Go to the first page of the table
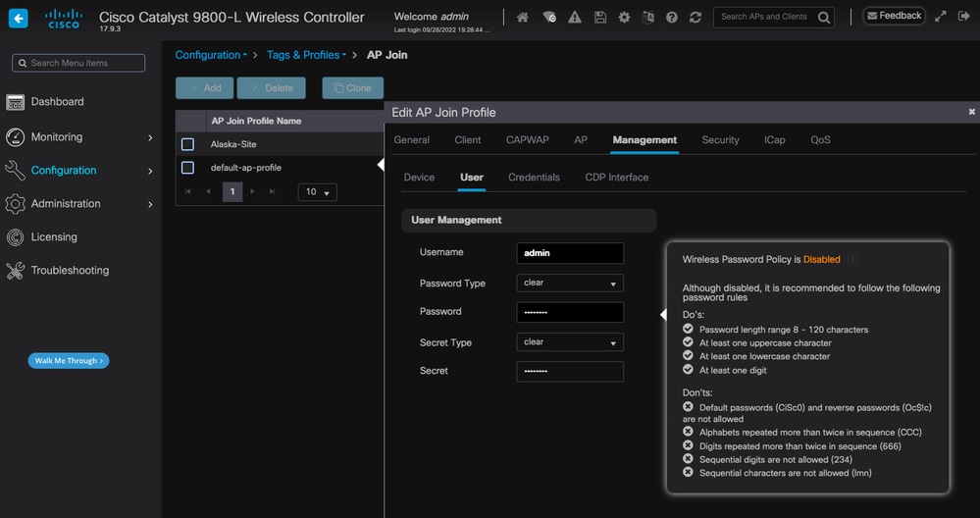Viewport: 980px width, 518px height. pos(187,191)
